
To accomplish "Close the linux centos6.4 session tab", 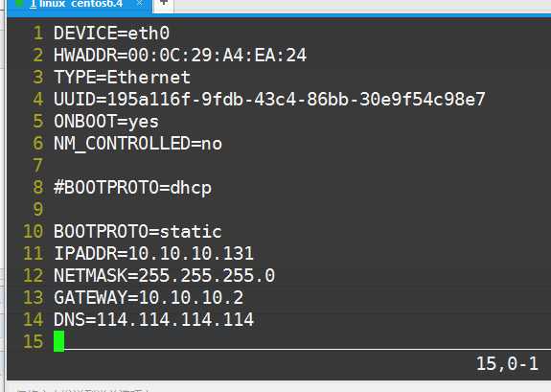I will tap(140, 4).
